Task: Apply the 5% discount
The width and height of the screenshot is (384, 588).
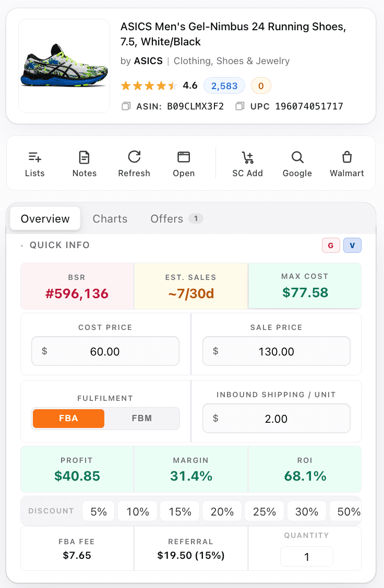Action: [x=98, y=511]
